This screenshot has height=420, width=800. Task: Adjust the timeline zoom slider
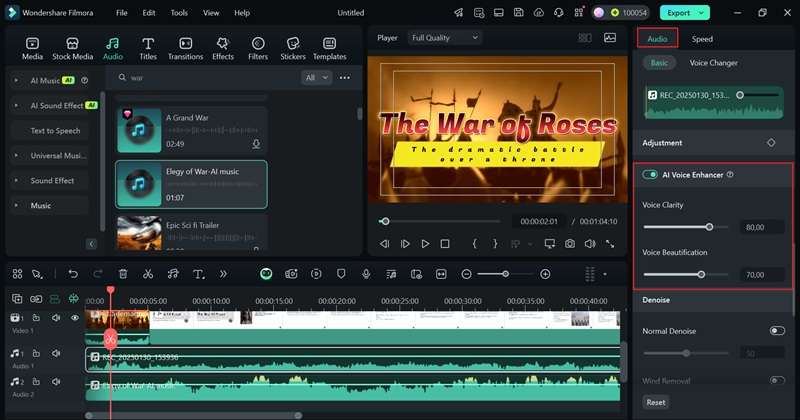[505, 274]
